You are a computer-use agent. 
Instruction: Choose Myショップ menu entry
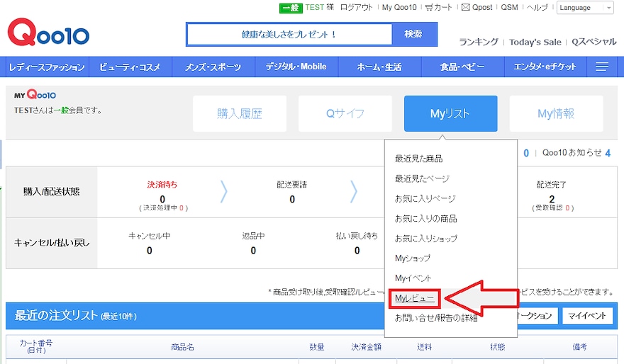click(412, 258)
